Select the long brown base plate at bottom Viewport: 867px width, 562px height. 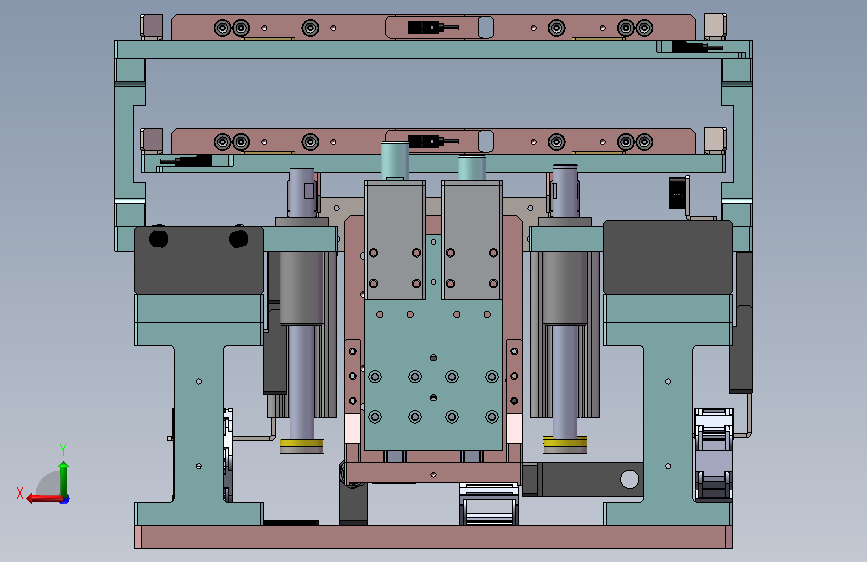click(x=434, y=537)
